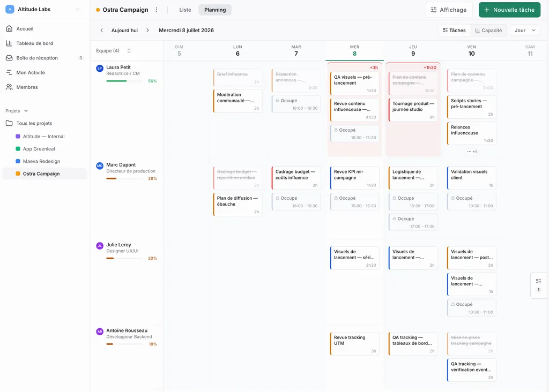The width and height of the screenshot is (549, 392).
Task: Open Mon Activité icon
Action: [x=9, y=73]
